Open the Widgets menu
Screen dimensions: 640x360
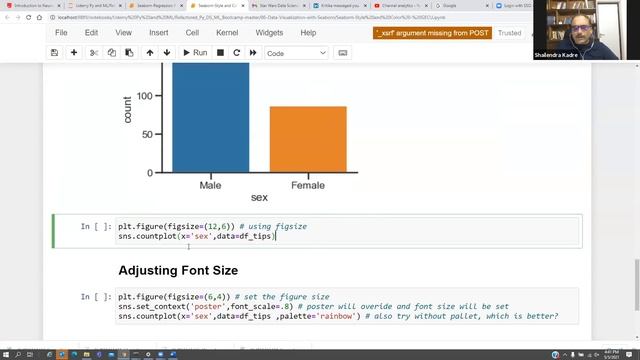point(269,33)
